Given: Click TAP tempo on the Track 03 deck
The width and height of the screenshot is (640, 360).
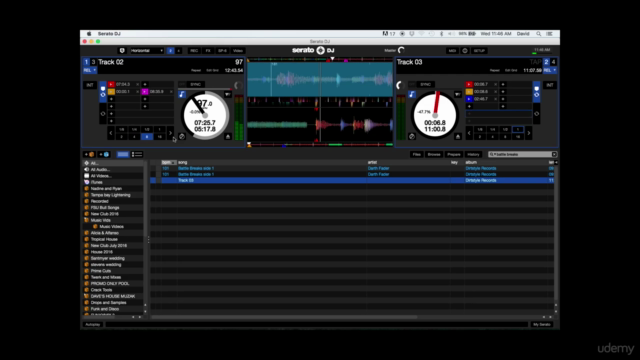Looking at the screenshot, I should 535,62.
